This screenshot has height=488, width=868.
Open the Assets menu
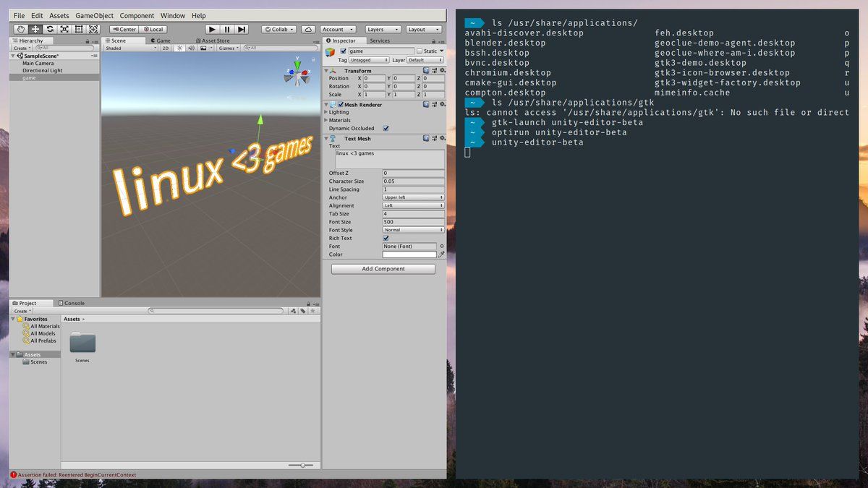point(59,16)
